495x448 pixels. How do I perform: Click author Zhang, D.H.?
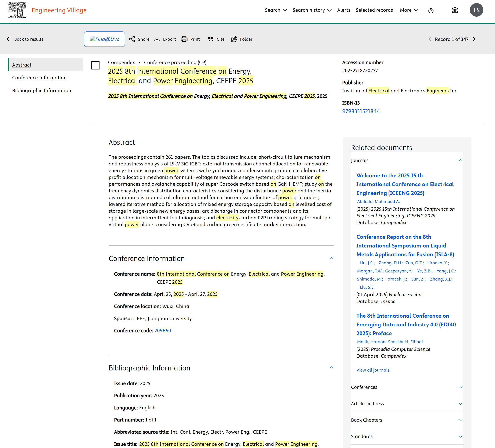click(391, 263)
